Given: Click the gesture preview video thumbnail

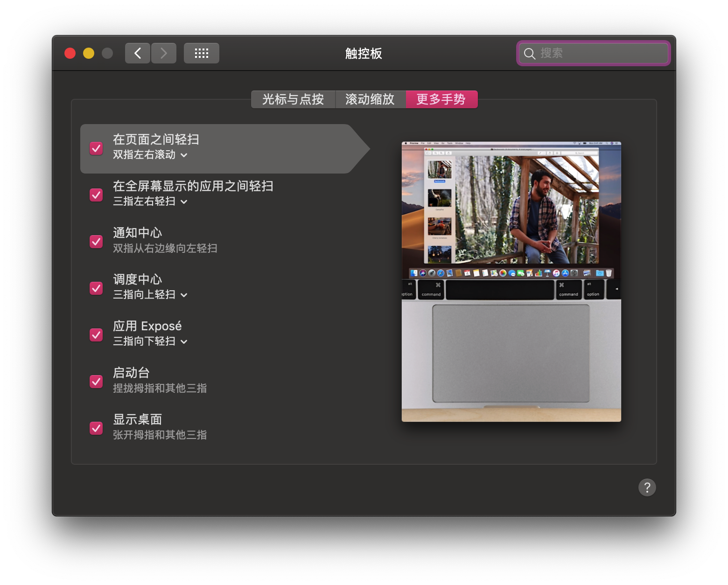Looking at the screenshot, I should coord(511,282).
